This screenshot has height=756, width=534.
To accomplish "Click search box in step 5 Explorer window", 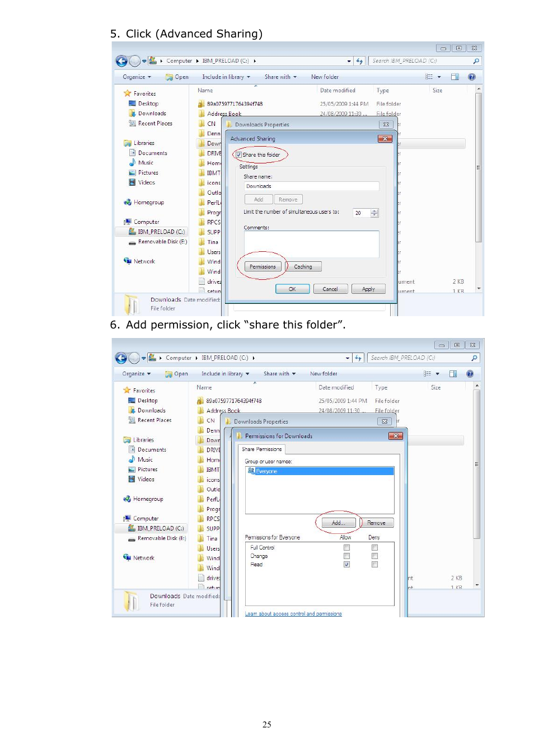I will coord(424,61).
